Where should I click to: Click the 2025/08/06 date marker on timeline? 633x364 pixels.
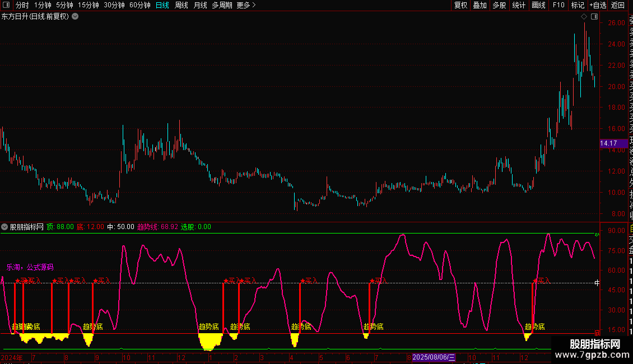434,357
